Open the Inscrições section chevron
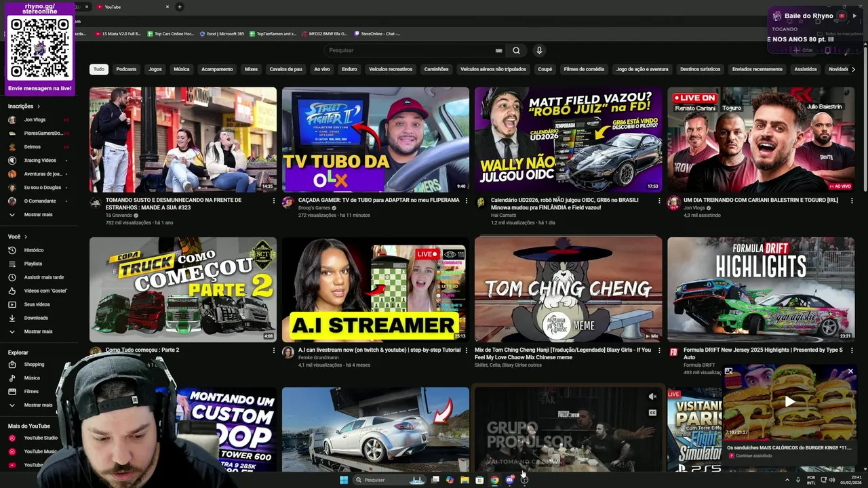The width and height of the screenshot is (868, 488). [39, 106]
